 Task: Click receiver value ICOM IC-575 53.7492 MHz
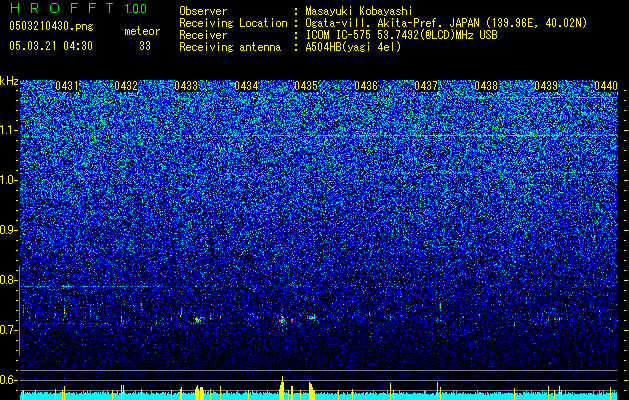[x=401, y=35]
